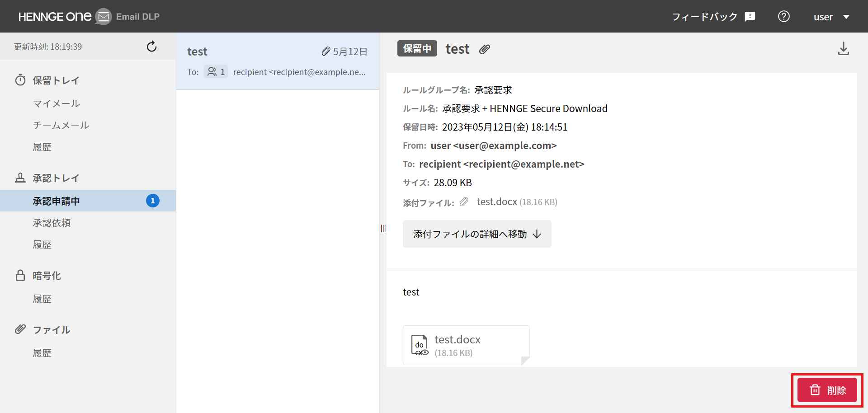Open the test.docx attachment card
Screen dimensions: 868x413
click(466, 345)
